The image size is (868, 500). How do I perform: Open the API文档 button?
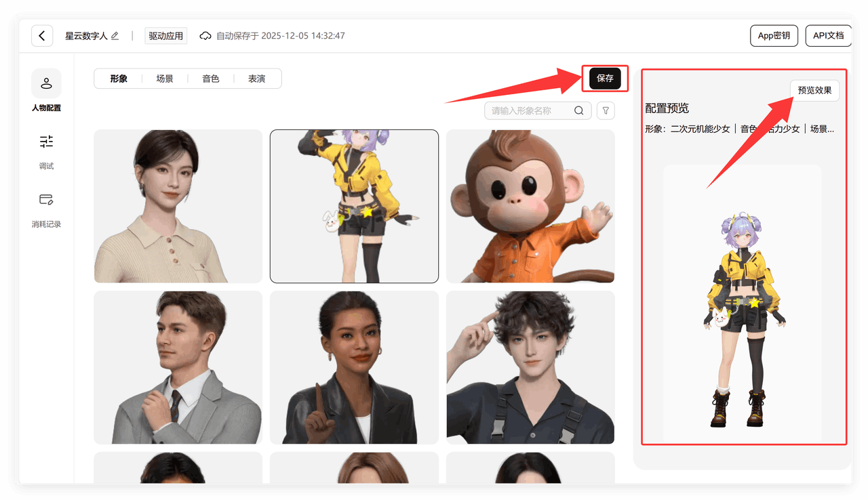[x=828, y=36]
